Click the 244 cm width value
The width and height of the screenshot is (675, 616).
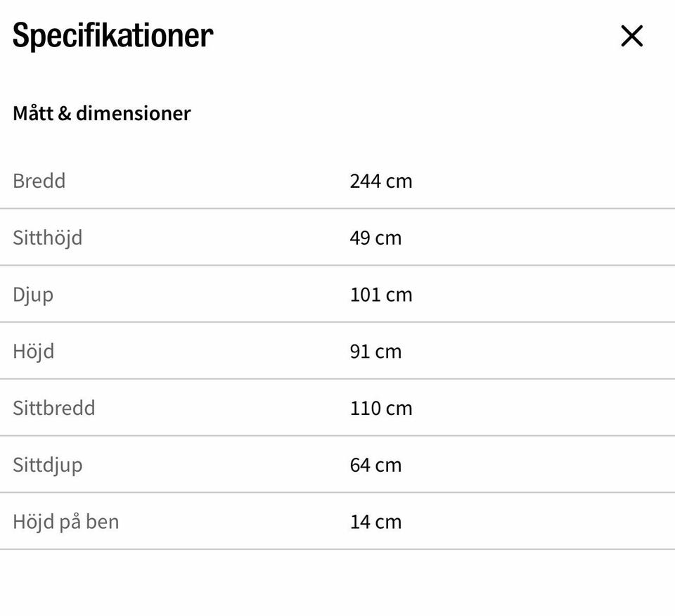(x=380, y=181)
